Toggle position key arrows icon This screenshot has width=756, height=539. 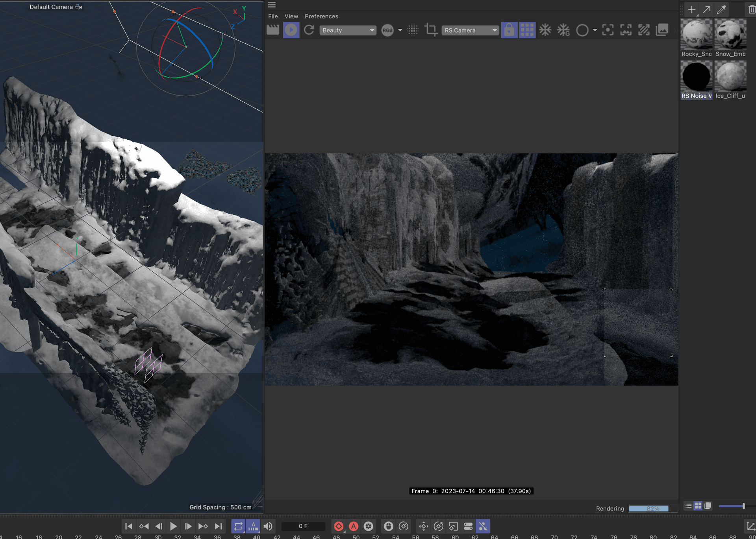tap(424, 526)
